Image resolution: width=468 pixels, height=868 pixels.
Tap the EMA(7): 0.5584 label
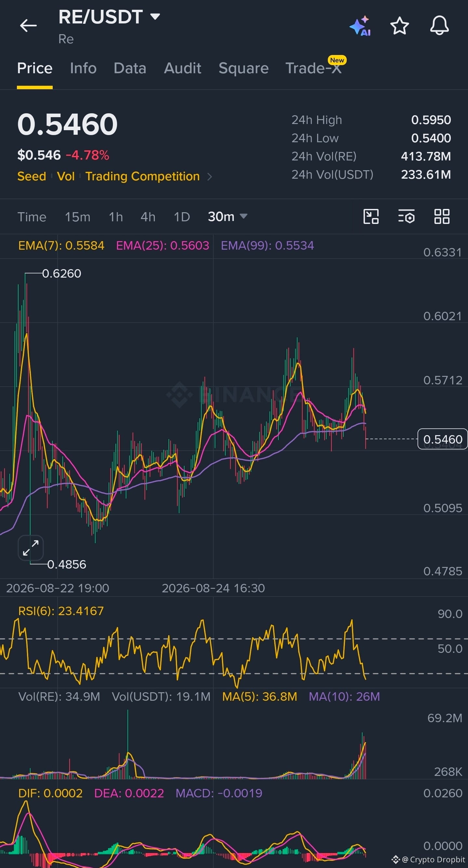coord(61,245)
